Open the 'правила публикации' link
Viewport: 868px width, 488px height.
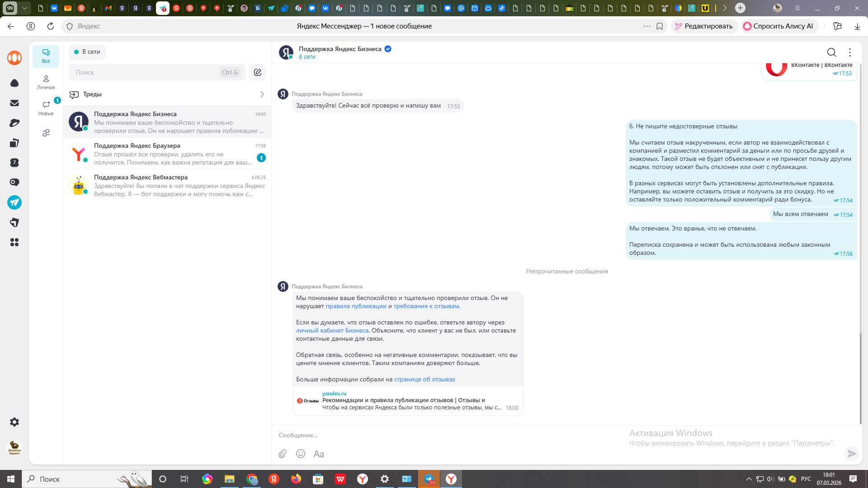(x=356, y=306)
